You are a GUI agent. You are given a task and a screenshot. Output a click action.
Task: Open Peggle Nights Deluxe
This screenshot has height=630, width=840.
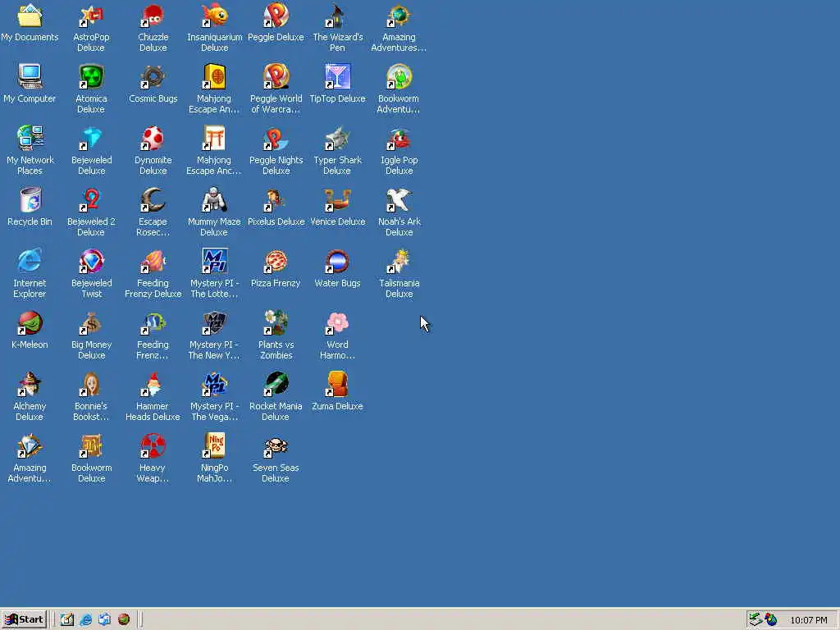(x=276, y=138)
